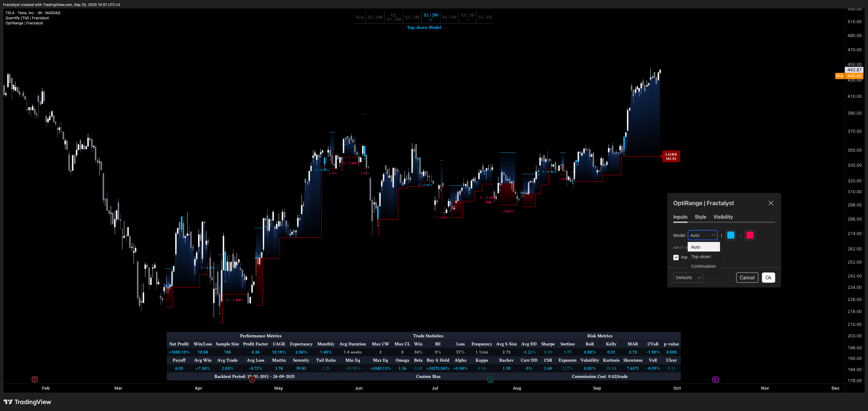Click the Sharpe column header
The image size is (868, 411).
pyautogui.click(x=547, y=344)
